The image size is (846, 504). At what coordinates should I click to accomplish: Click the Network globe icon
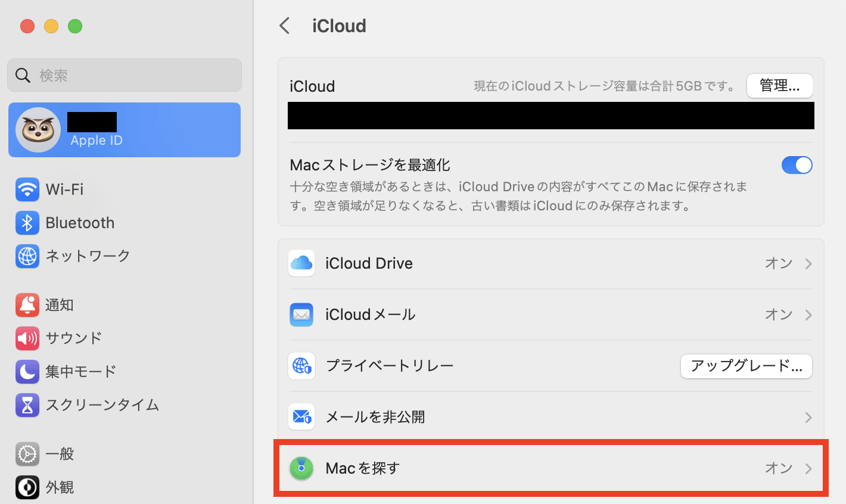pyautogui.click(x=27, y=256)
